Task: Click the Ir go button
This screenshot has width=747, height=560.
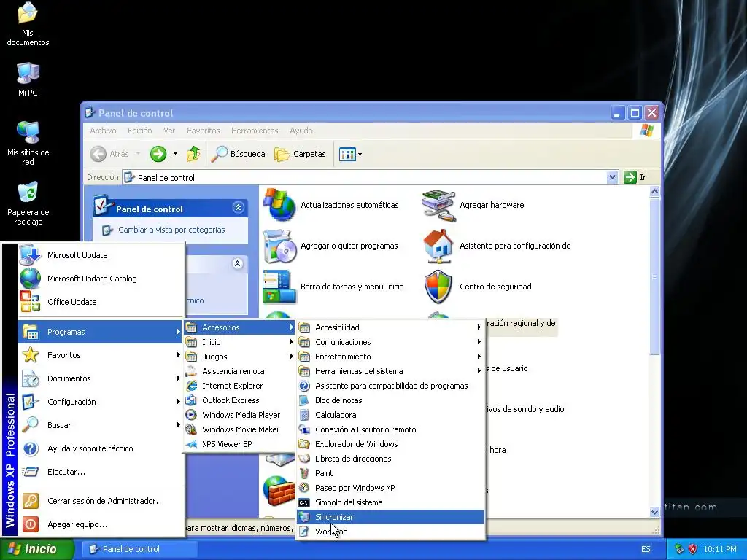Action: 635,178
